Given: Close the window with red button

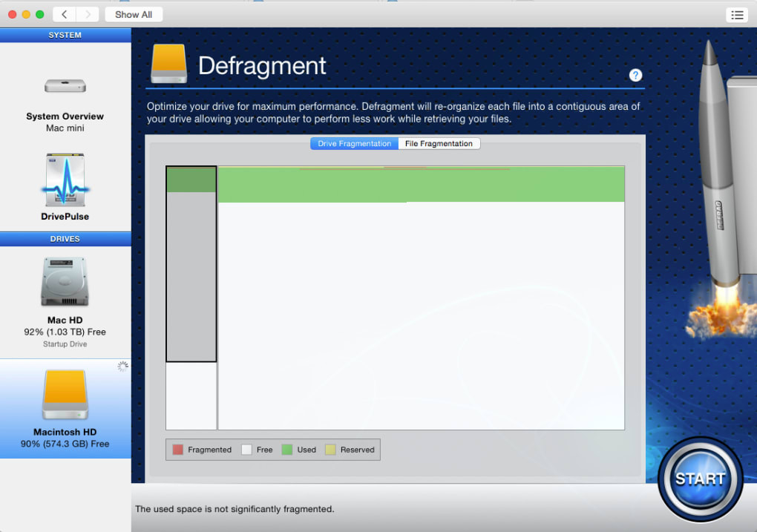Looking at the screenshot, I should (13, 15).
